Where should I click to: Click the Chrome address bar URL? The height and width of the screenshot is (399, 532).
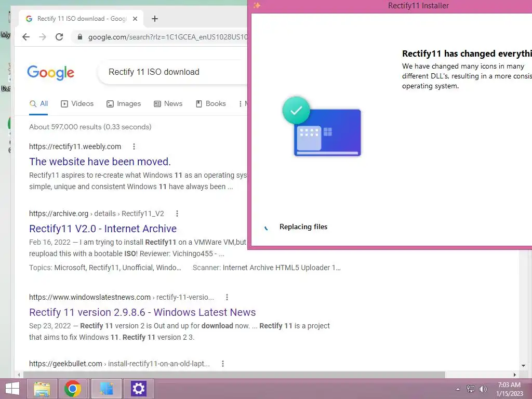[x=168, y=37]
